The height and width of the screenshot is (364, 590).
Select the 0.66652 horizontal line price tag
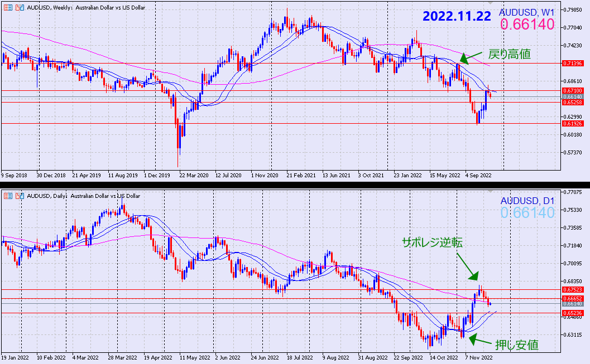572,298
